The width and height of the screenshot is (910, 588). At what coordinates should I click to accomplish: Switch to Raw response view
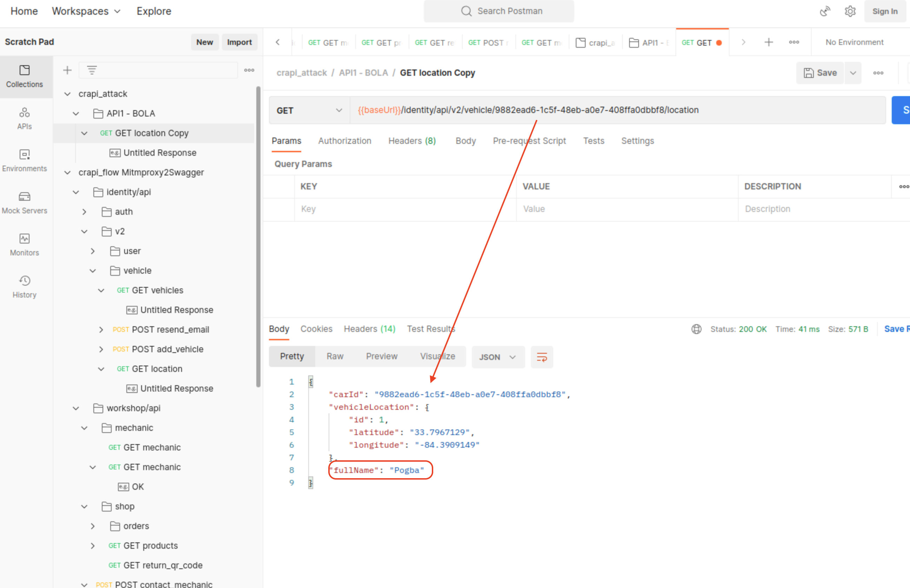[335, 356]
